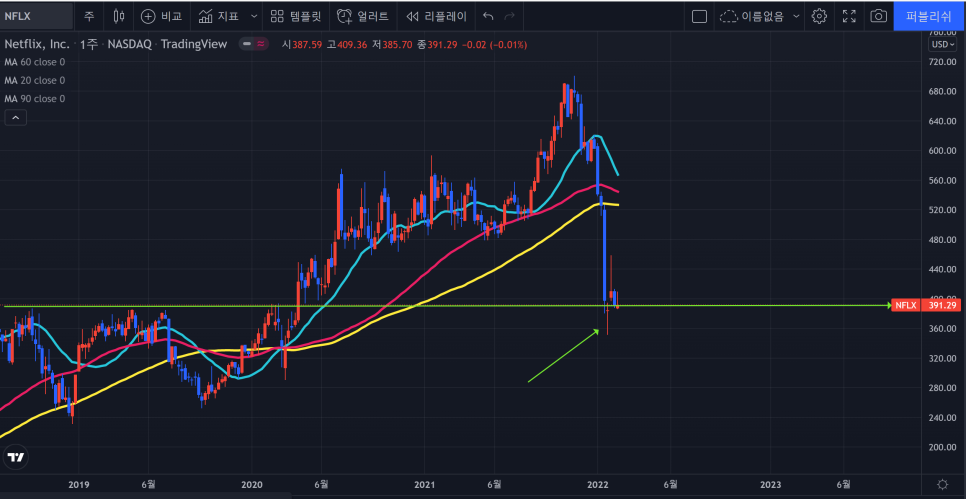Save layout via 이름없음 cloud button
This screenshot has width=966, height=499.
pyautogui.click(x=752, y=16)
